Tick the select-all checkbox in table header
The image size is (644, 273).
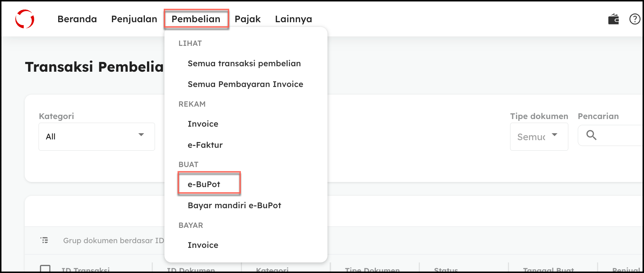[45, 269]
